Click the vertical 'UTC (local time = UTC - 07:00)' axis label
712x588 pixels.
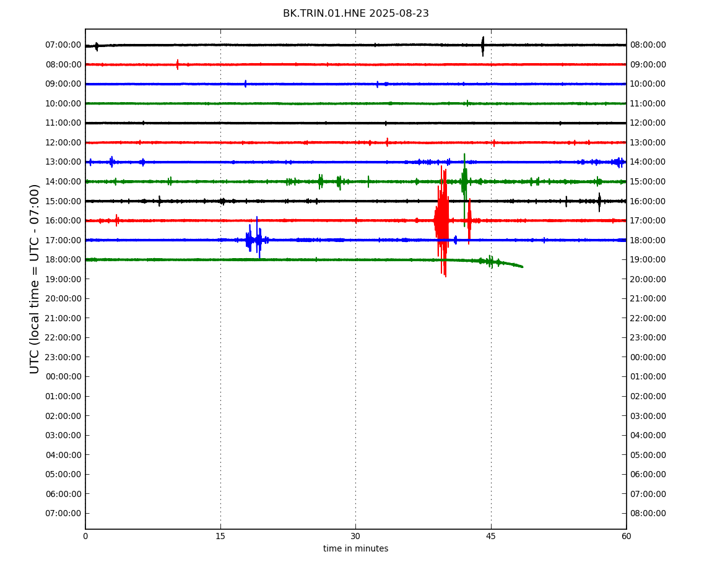[x=35, y=279]
